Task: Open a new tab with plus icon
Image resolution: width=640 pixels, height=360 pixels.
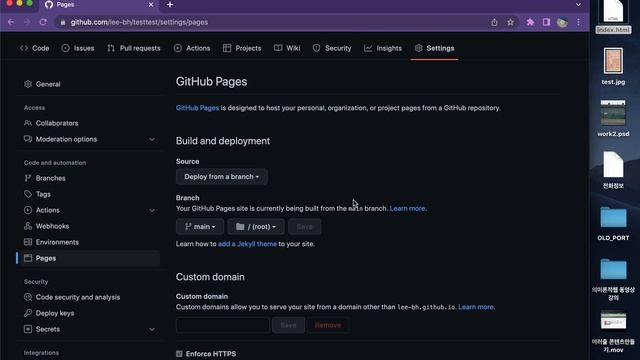Action: (170, 4)
